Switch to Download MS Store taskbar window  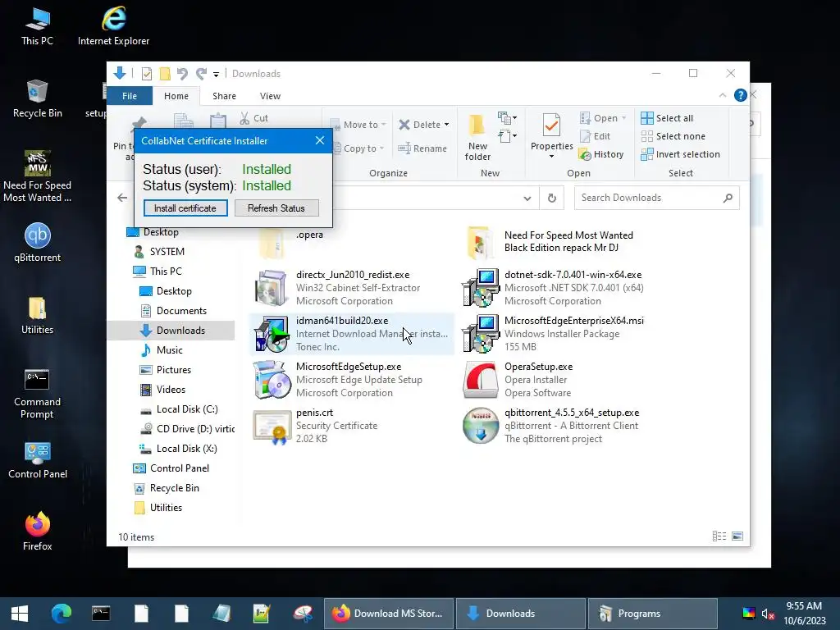pos(388,614)
